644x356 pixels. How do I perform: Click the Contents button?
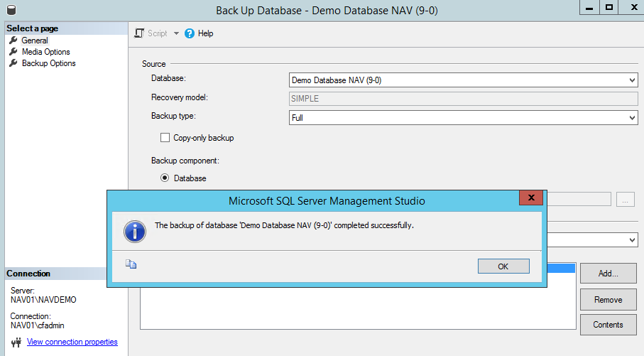click(x=608, y=325)
